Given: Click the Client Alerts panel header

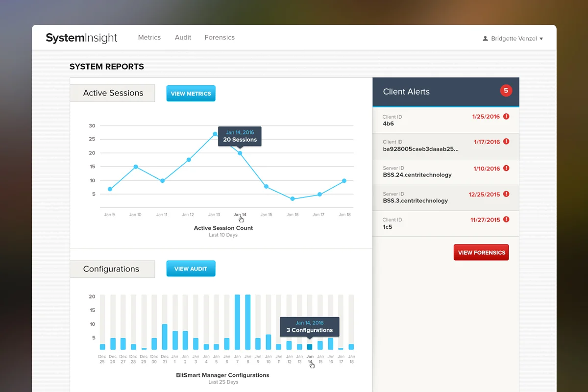Looking at the screenshot, I should pos(446,92).
